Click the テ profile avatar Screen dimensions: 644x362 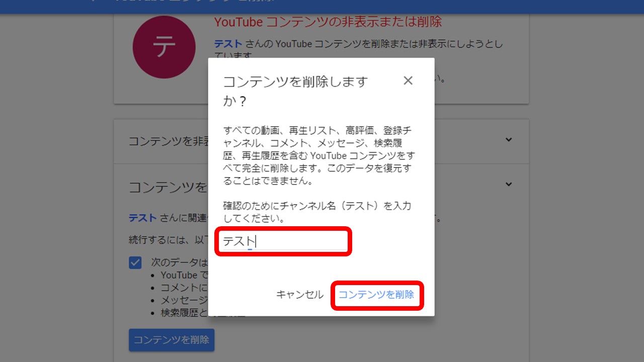[x=164, y=47]
